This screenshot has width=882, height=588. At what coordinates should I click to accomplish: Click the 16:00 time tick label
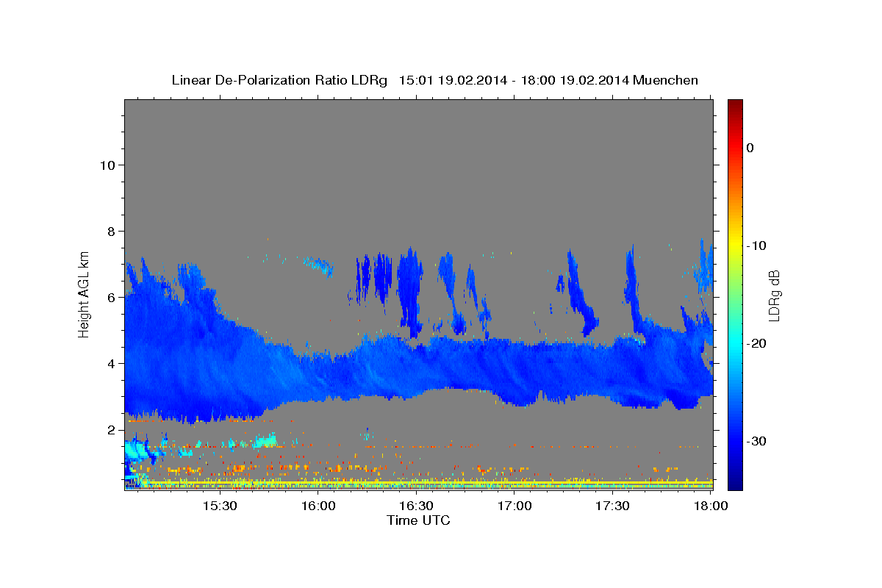coord(318,506)
